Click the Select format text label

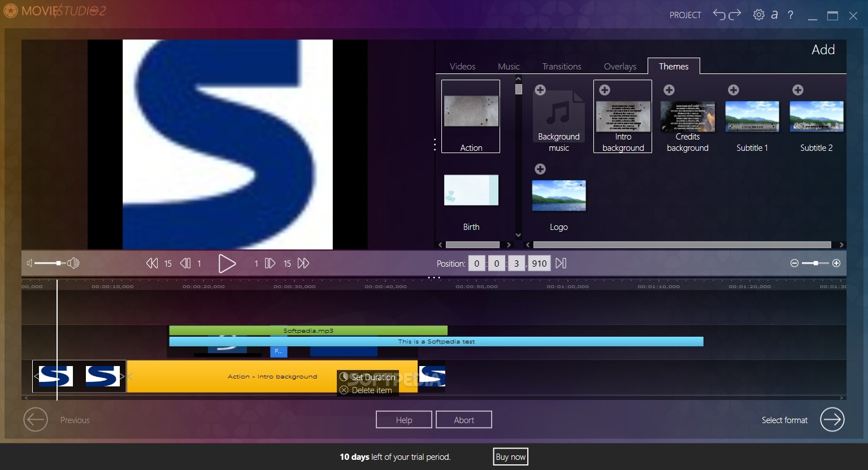click(x=784, y=420)
